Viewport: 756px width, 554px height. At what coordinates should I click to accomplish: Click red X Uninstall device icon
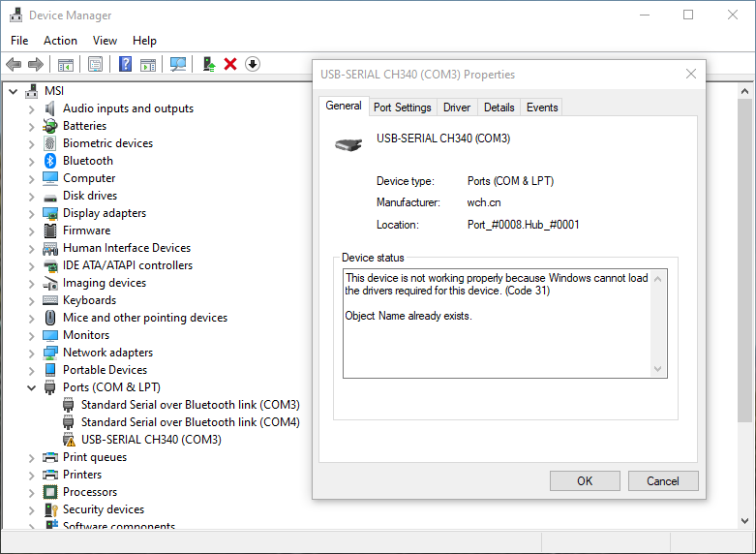(230, 64)
